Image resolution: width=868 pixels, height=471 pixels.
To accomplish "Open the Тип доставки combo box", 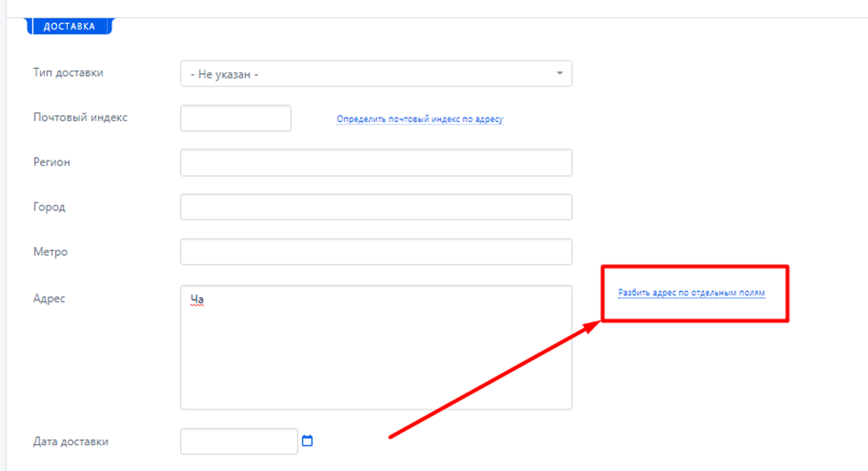I will 376,74.
